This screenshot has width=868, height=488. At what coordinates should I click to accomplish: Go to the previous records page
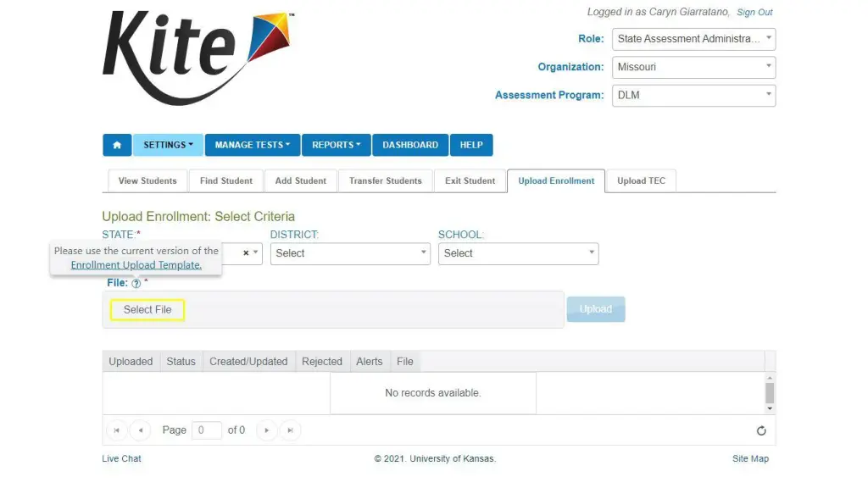[140, 430]
